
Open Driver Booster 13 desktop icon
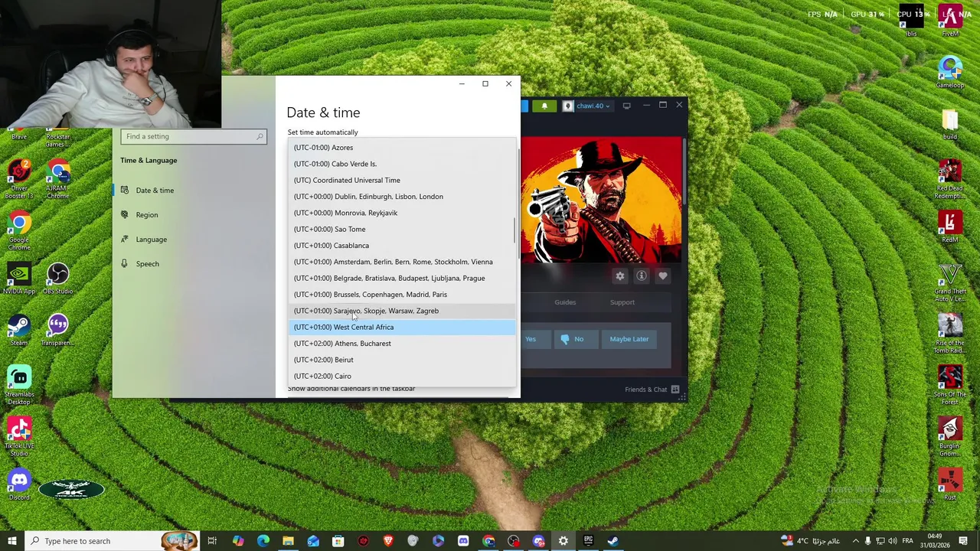[x=19, y=179]
